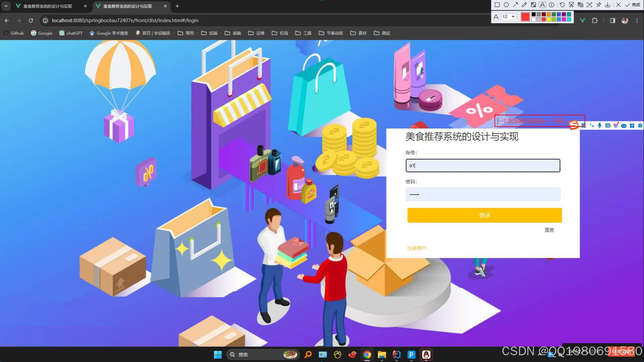Select the numbered step marker tool
Image resolution: width=644 pixels, height=362 pixels.
[552, 5]
